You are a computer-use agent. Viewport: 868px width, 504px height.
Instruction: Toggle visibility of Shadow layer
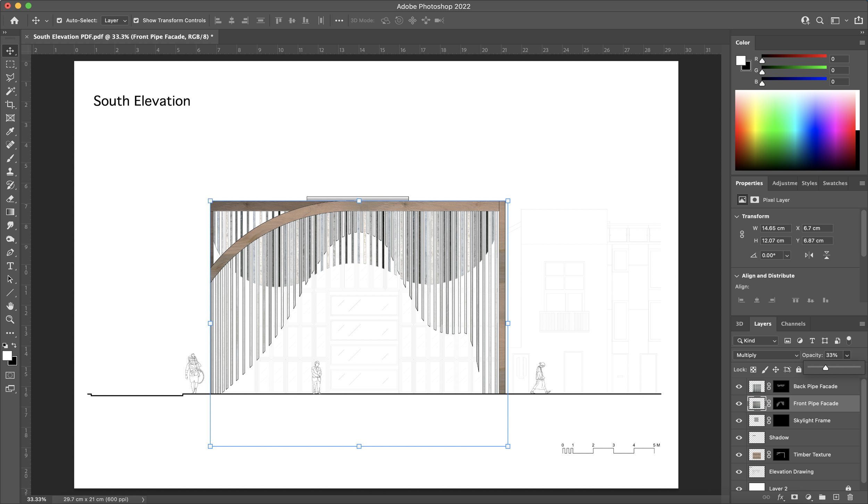739,437
